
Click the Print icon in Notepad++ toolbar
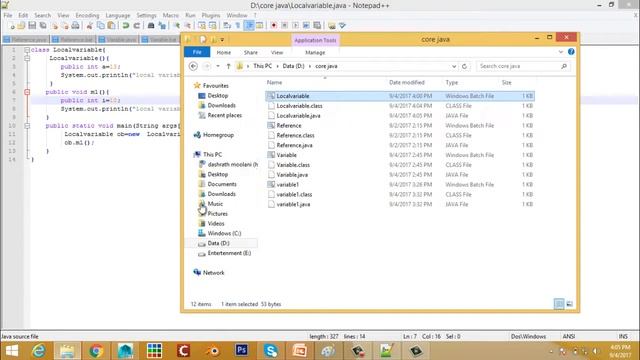(x=75, y=26)
